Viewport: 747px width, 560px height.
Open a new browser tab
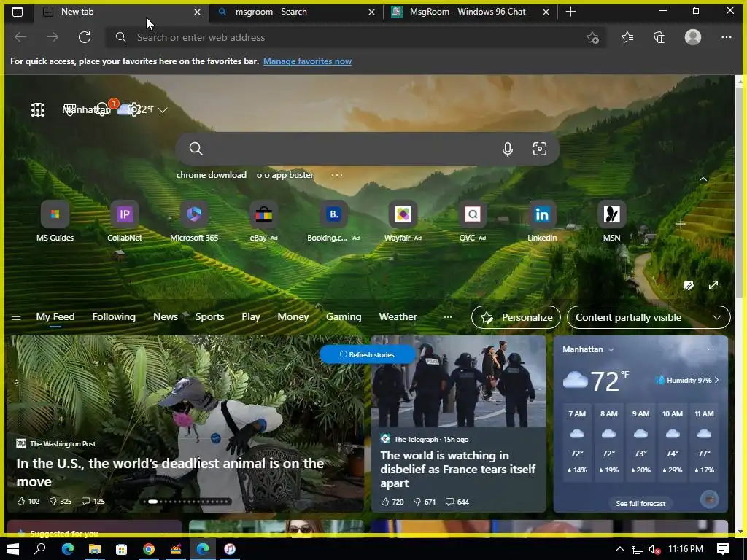(x=570, y=12)
